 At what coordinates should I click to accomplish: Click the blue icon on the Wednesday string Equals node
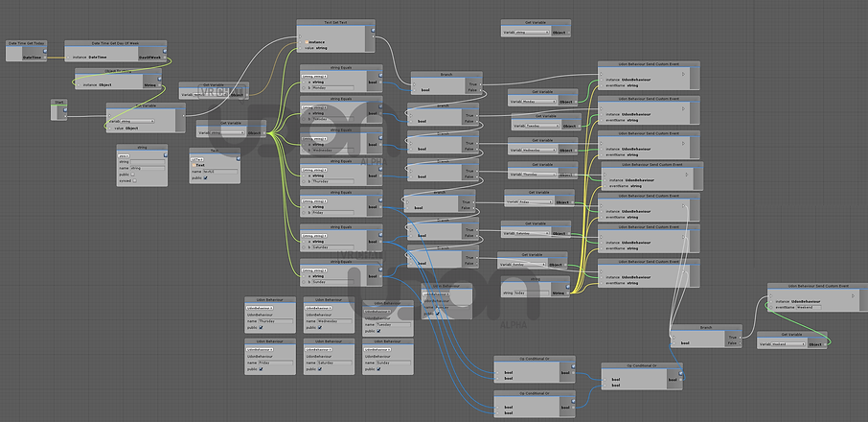click(380, 137)
